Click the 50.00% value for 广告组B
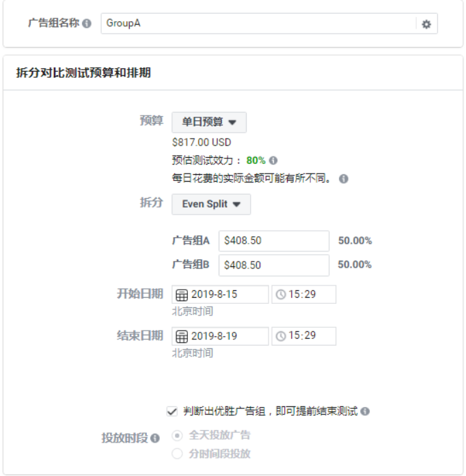 [355, 265]
